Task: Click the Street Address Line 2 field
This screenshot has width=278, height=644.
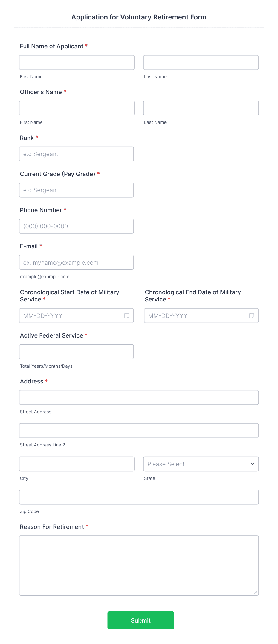Action: tap(139, 431)
